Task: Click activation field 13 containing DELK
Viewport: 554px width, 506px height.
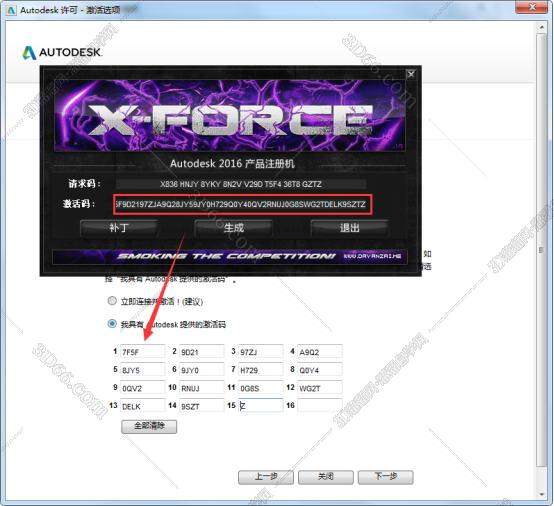Action: [x=142, y=406]
